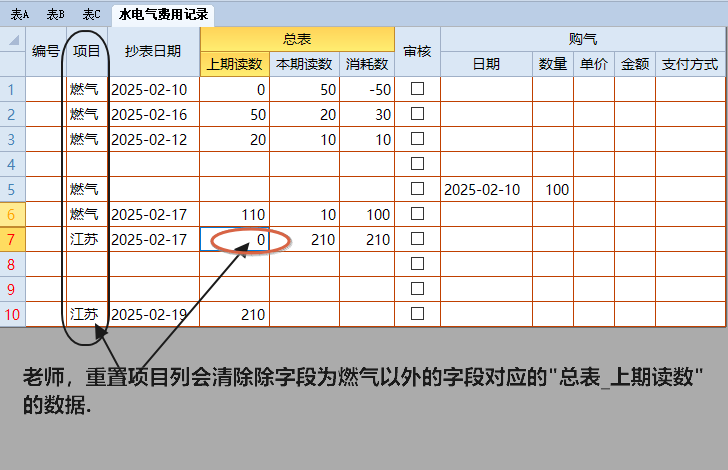Select row header 3
This screenshot has width=728, height=470.
pos(13,139)
